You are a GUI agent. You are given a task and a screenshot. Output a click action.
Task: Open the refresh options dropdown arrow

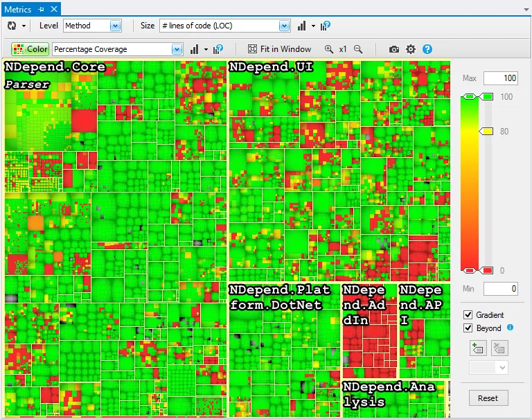[24, 26]
